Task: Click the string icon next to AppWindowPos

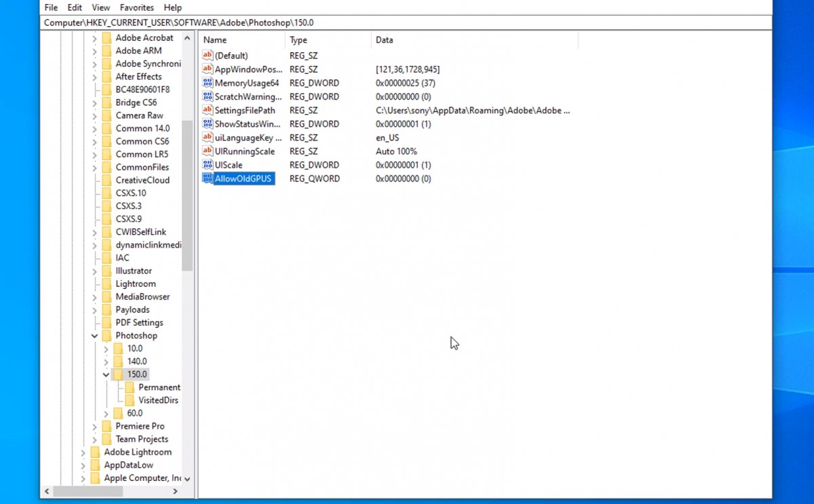Action: click(207, 69)
